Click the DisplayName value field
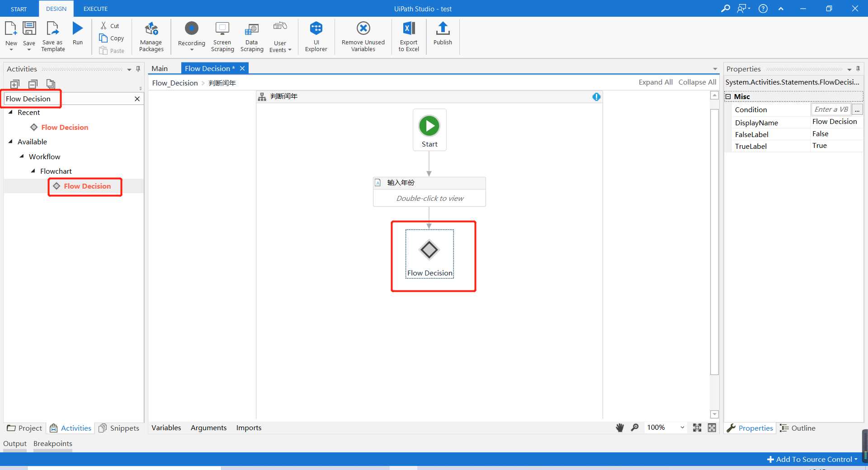The height and width of the screenshot is (470, 868). click(836, 122)
